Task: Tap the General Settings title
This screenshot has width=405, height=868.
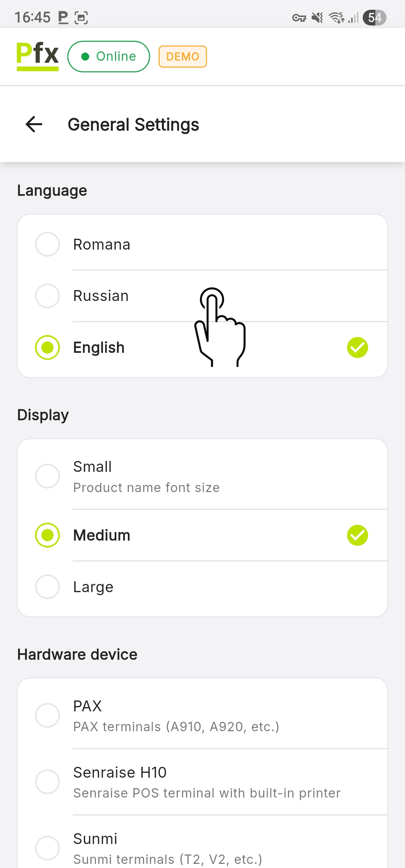Action: [x=133, y=125]
